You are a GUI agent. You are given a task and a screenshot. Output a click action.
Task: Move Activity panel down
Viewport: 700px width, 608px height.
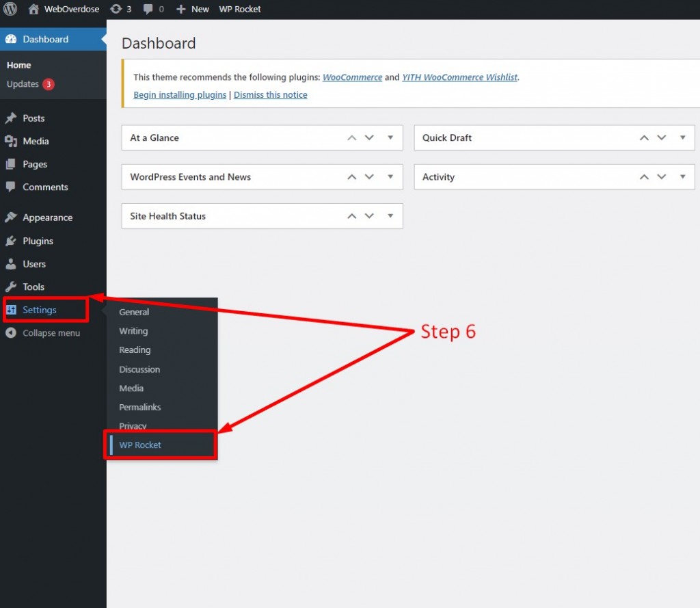(x=662, y=177)
